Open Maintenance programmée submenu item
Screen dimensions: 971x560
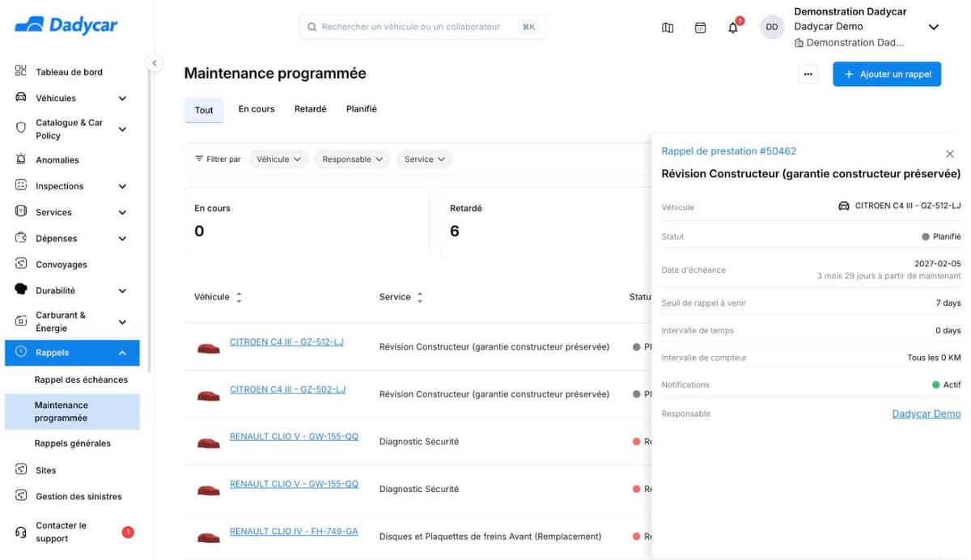(72, 411)
